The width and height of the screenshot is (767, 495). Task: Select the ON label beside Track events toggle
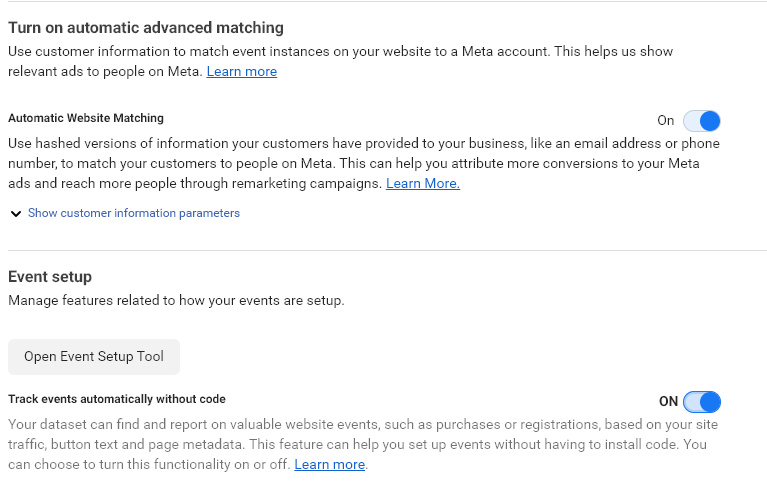click(x=668, y=402)
